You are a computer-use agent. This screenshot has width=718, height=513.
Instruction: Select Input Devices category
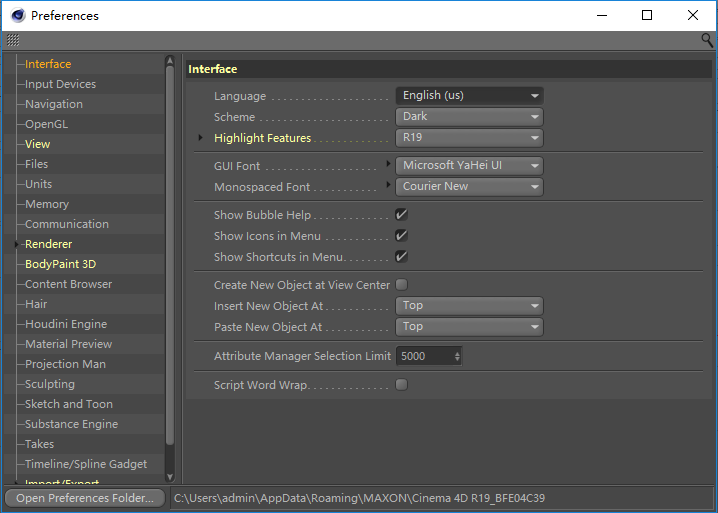[x=60, y=84]
